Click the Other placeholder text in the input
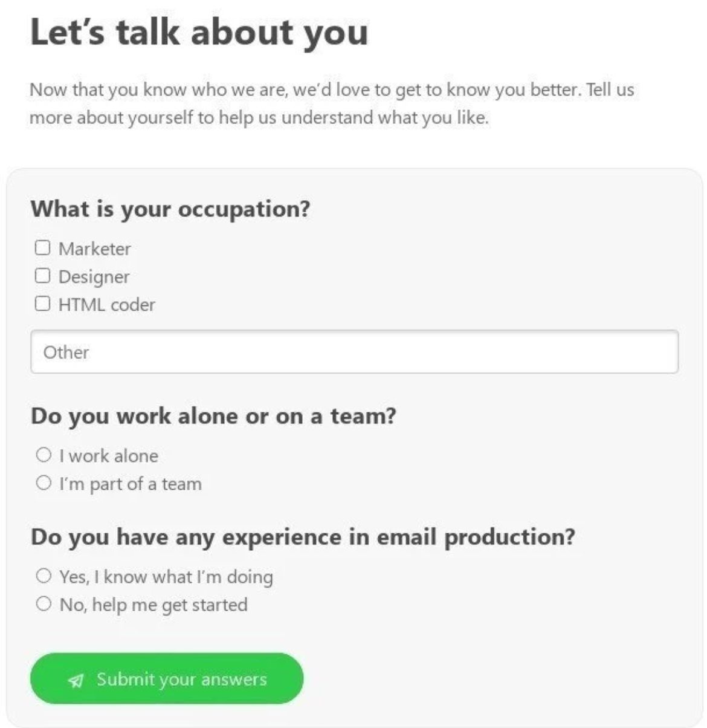 (65, 352)
